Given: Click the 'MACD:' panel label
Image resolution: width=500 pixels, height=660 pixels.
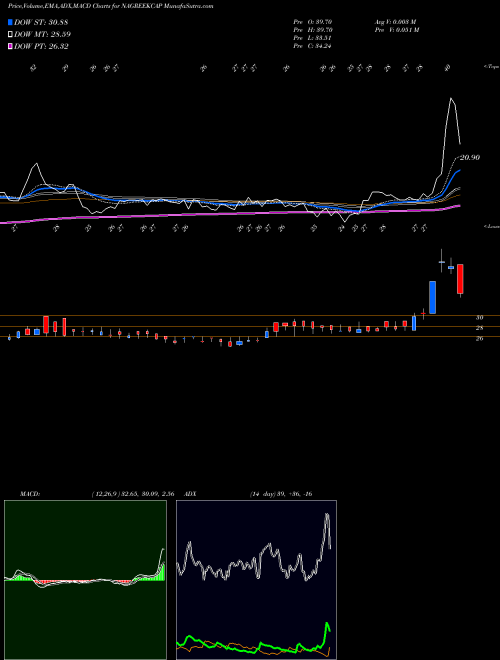Looking at the screenshot, I should pos(29,494).
